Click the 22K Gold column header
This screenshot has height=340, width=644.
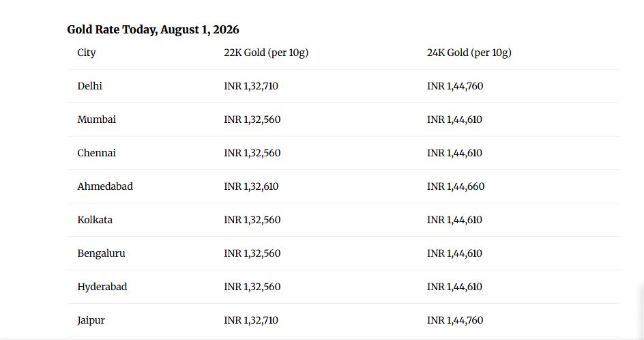pyautogui.click(x=266, y=53)
